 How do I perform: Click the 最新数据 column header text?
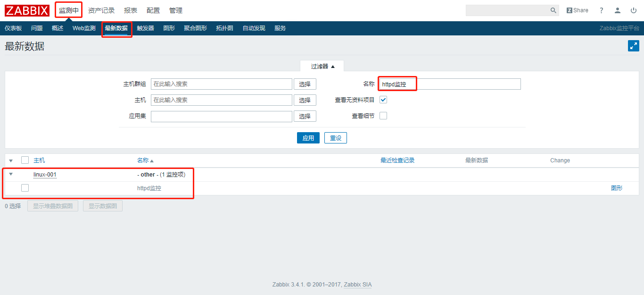(x=477, y=160)
